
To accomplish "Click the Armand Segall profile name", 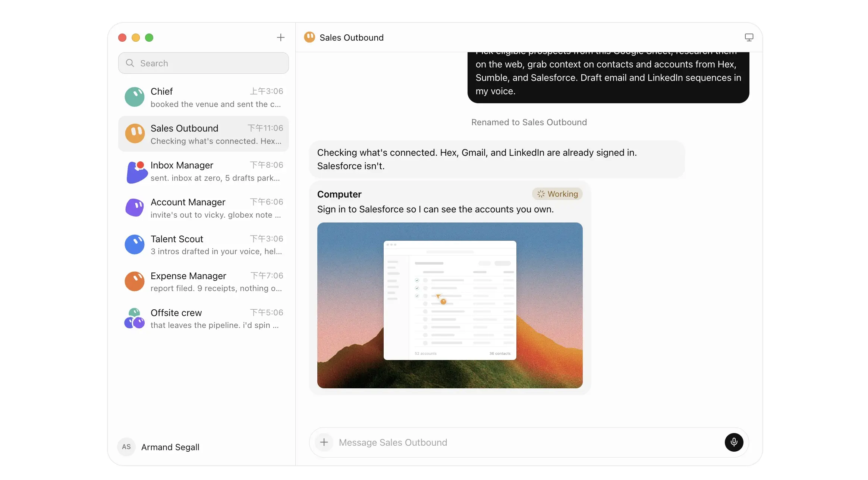I will pyautogui.click(x=170, y=447).
